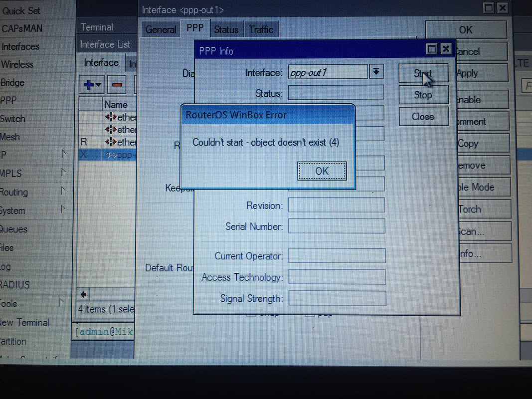
Task: Click OK in Interface ppp-out1 window
Action: tap(466, 30)
